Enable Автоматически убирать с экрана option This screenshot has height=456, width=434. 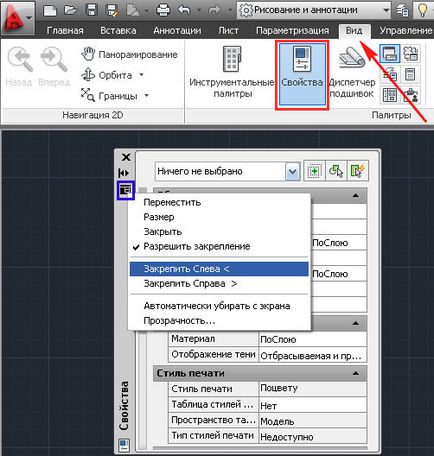(x=219, y=306)
